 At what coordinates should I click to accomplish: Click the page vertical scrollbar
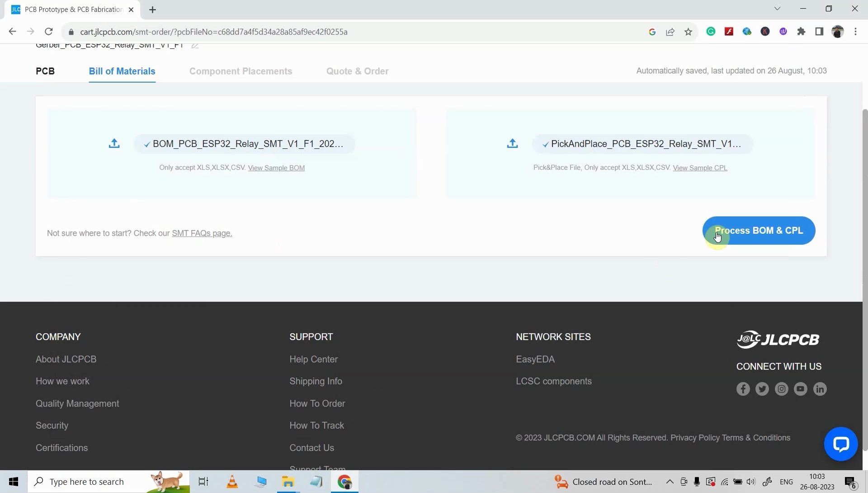tap(865, 271)
